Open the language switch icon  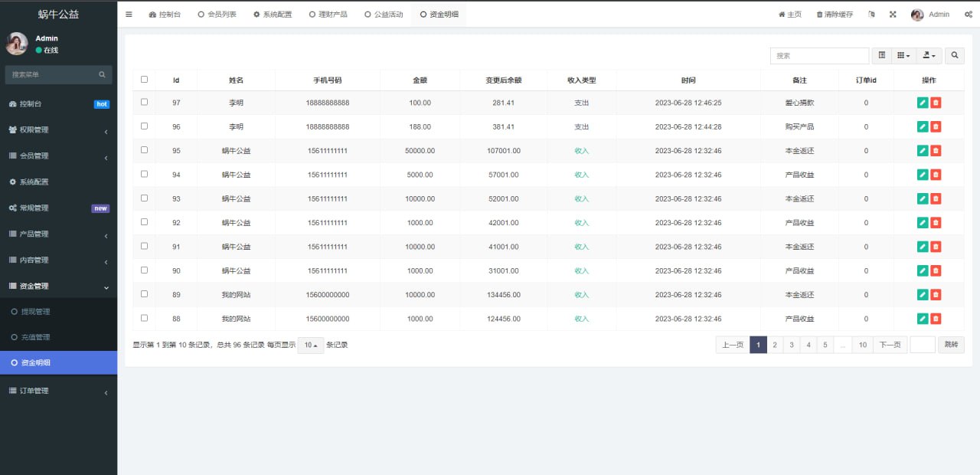871,15
